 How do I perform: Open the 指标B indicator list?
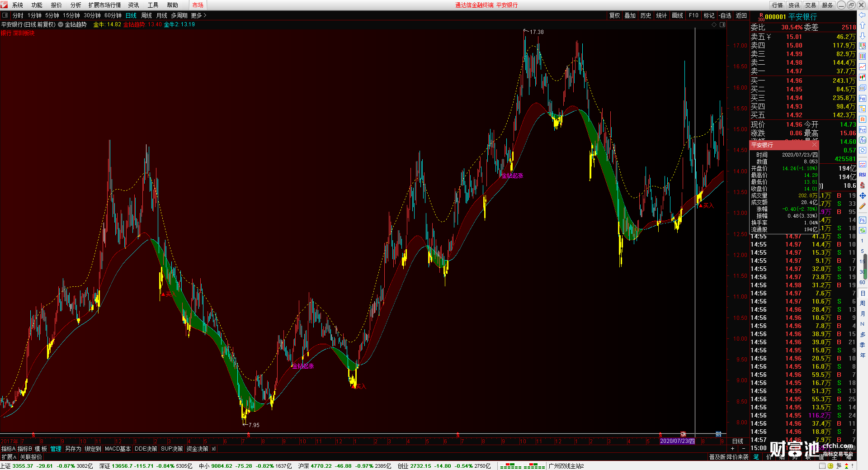pos(25,449)
